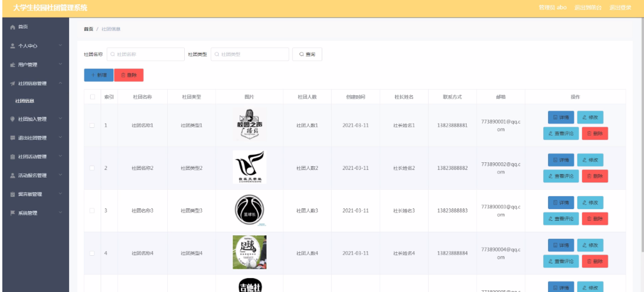Open the 校园之声 广播站 logo image

249,125
